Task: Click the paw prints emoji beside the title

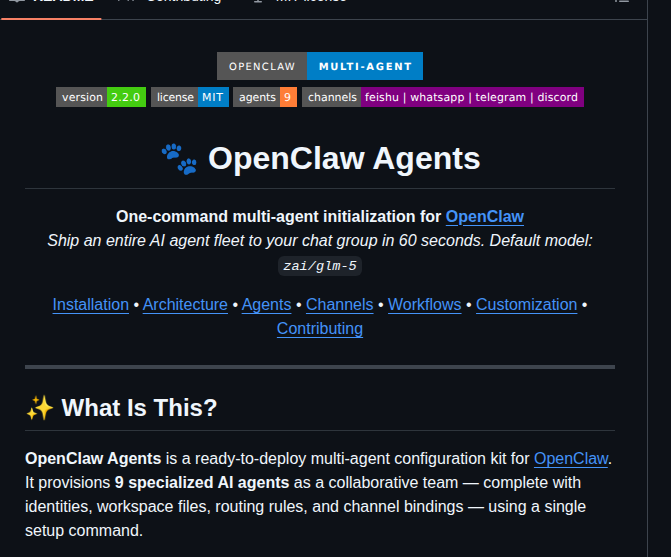Action: pos(179,159)
